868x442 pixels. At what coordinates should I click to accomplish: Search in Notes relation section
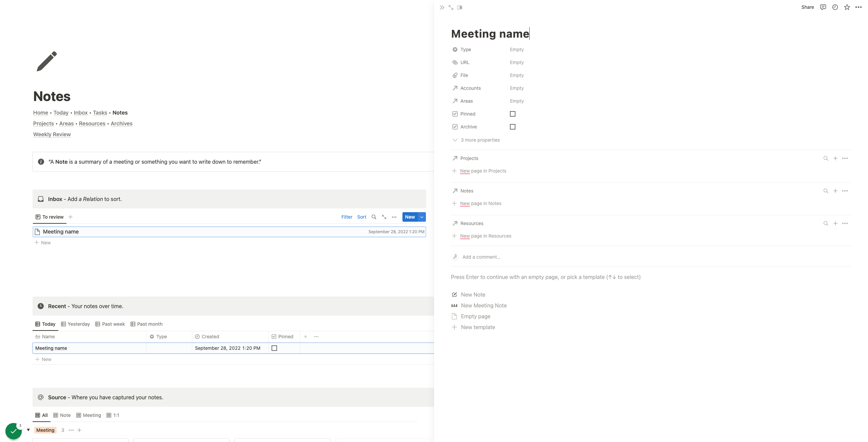pyautogui.click(x=826, y=191)
